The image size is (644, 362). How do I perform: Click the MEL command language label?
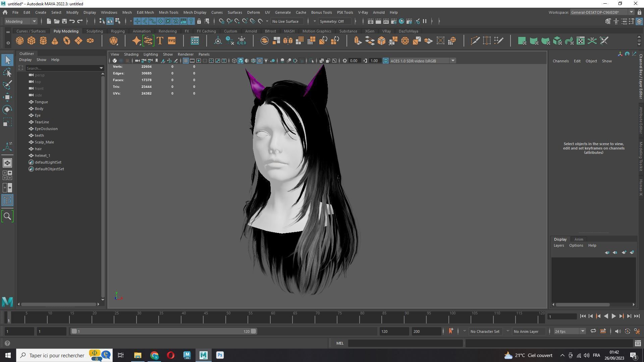(x=340, y=343)
